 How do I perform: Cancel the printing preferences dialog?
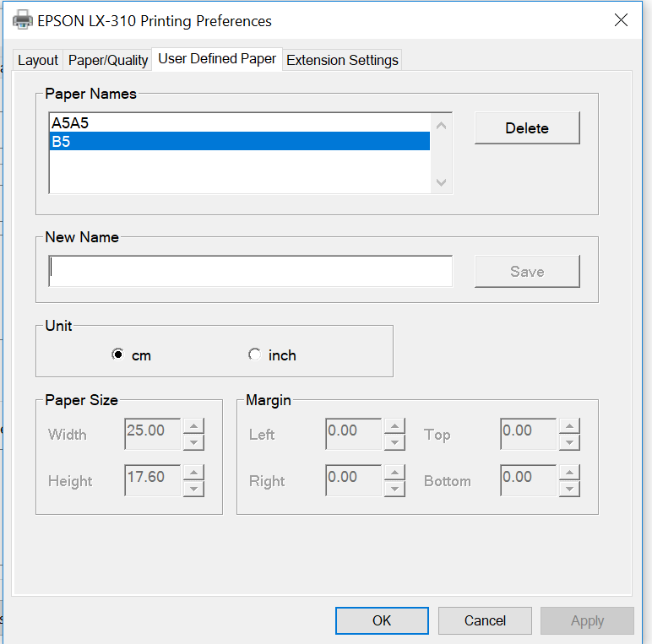pos(485,620)
